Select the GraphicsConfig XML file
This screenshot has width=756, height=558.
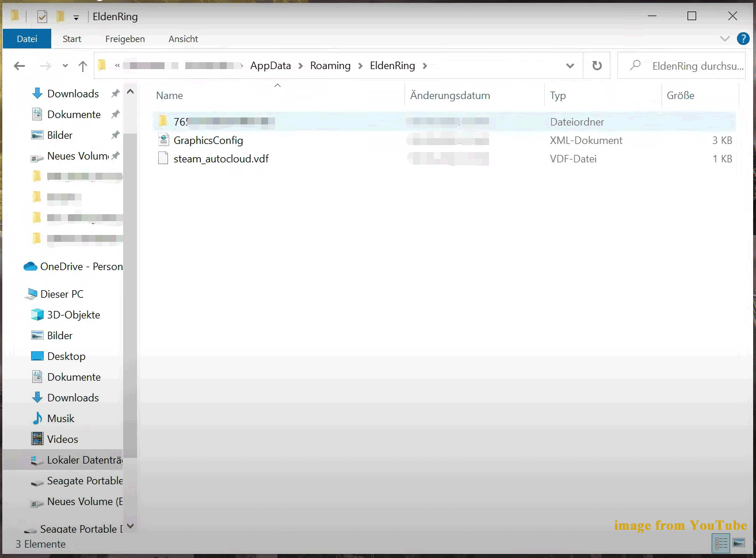coord(208,141)
